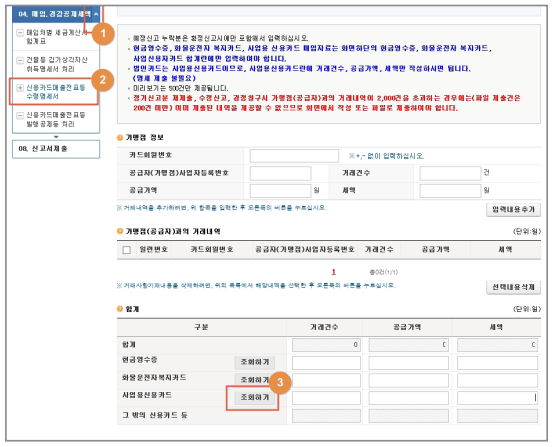Click 조회하기 for 사업용신용카드
553x447 pixels.
[255, 397]
